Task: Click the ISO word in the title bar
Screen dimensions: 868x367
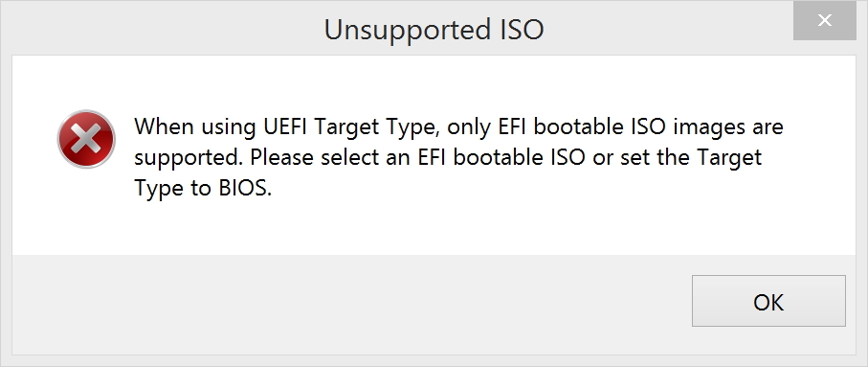Action: pos(518,30)
